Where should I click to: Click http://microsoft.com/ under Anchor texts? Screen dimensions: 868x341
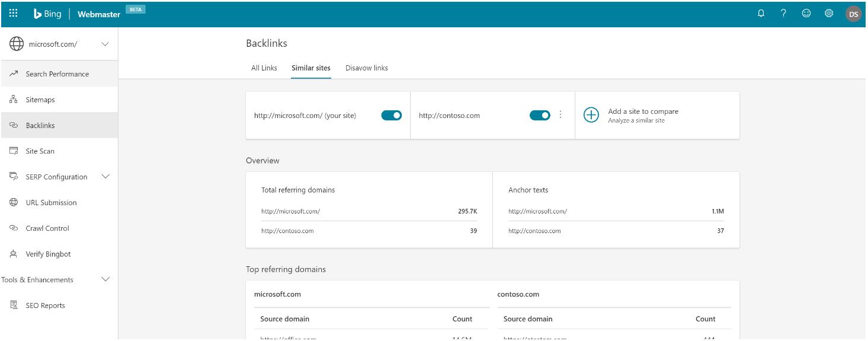(537, 211)
